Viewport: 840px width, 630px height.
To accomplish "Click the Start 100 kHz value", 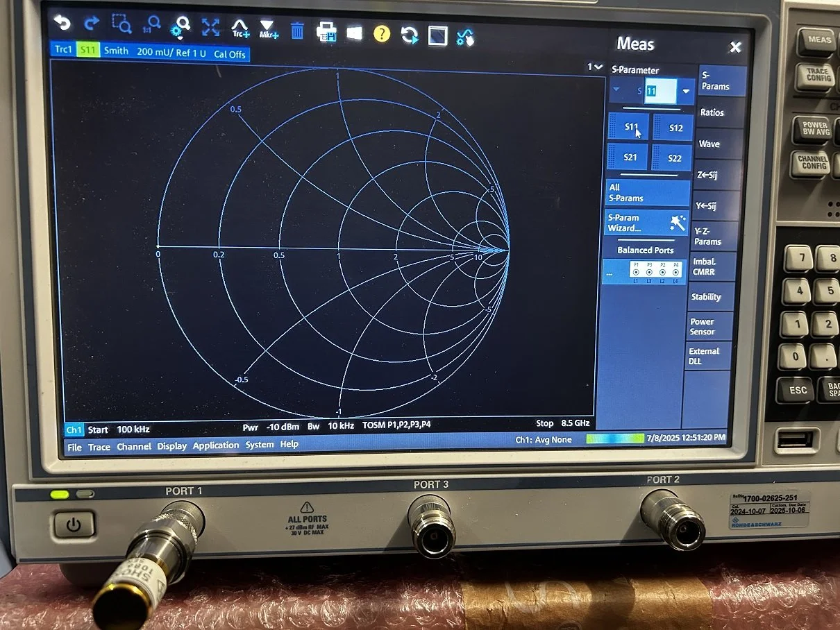I will (119, 429).
